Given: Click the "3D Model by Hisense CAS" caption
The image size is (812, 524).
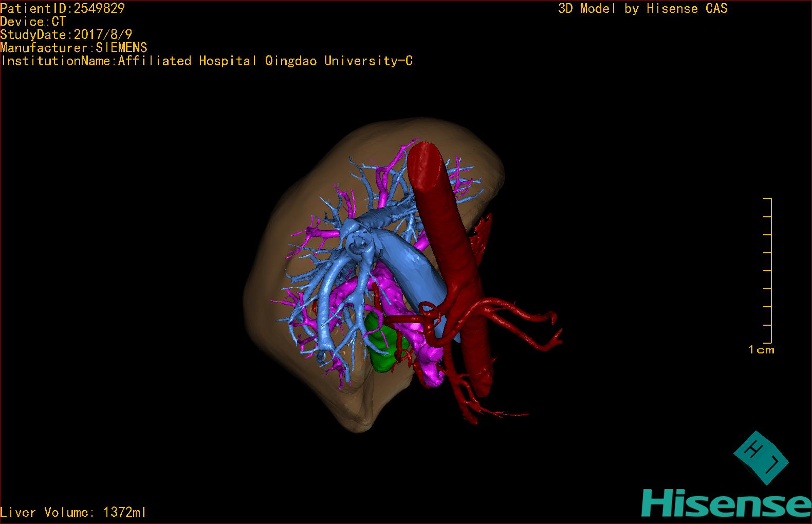Looking at the screenshot, I should tap(643, 8).
